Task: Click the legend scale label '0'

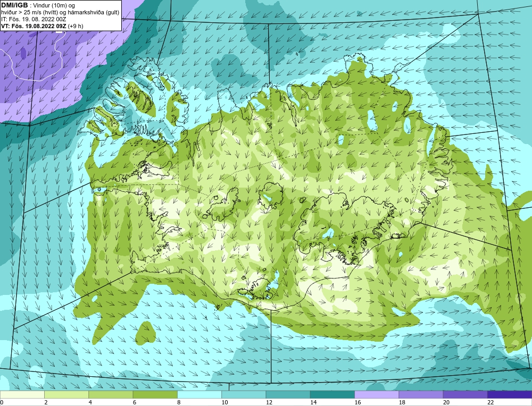Action: click(2, 402)
